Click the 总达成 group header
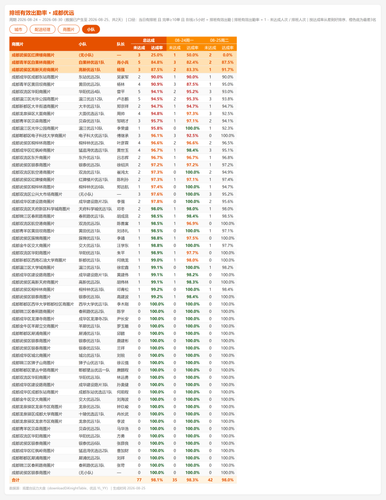The height and width of the screenshot is (500, 386). [x=148, y=40]
